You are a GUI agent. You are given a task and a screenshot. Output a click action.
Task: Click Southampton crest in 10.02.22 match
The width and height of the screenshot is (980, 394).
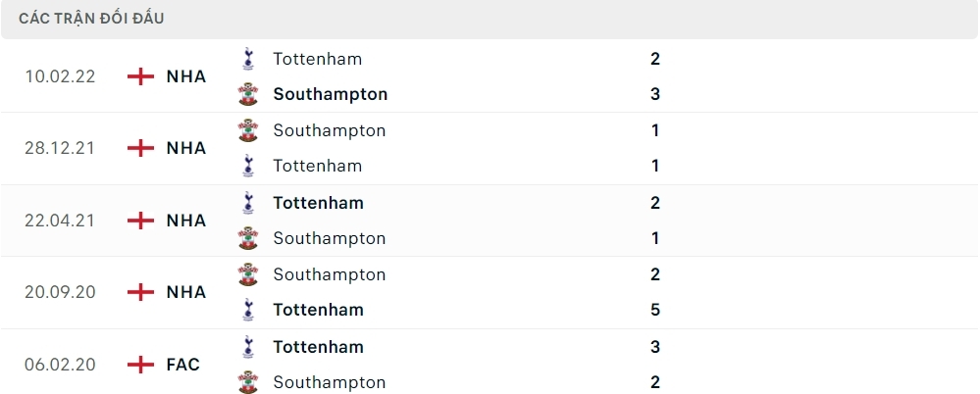pyautogui.click(x=248, y=94)
